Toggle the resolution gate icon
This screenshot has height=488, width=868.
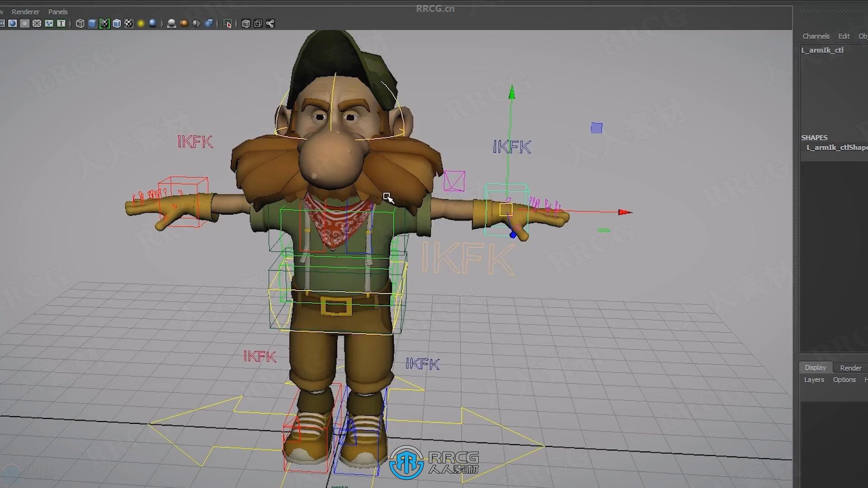[x=13, y=23]
